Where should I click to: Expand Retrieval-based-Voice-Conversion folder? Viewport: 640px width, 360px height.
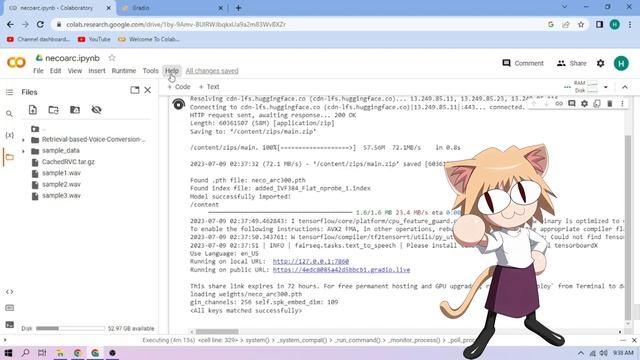point(23,140)
